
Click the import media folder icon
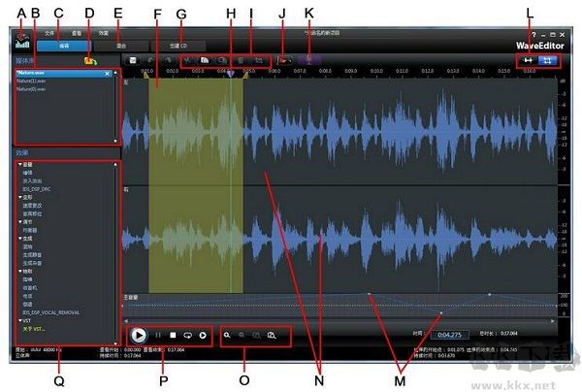tap(90, 61)
